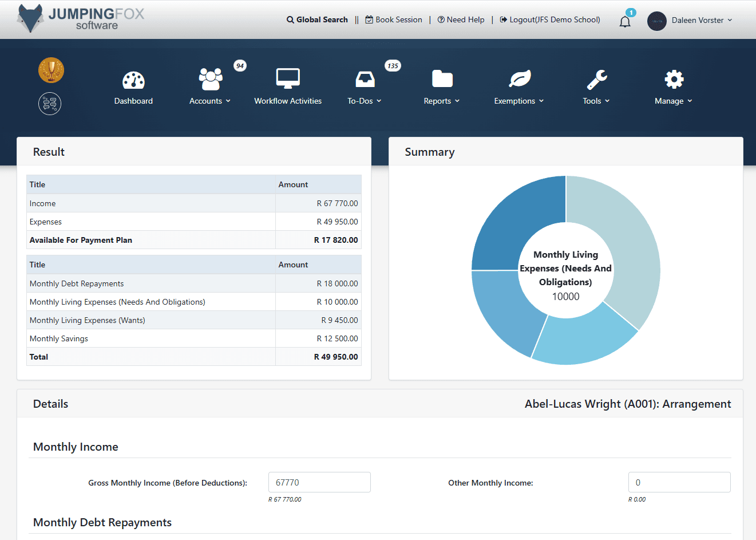Screen dimensions: 756x540
Task: Open Workflow Activities menu label
Action: (288, 101)
